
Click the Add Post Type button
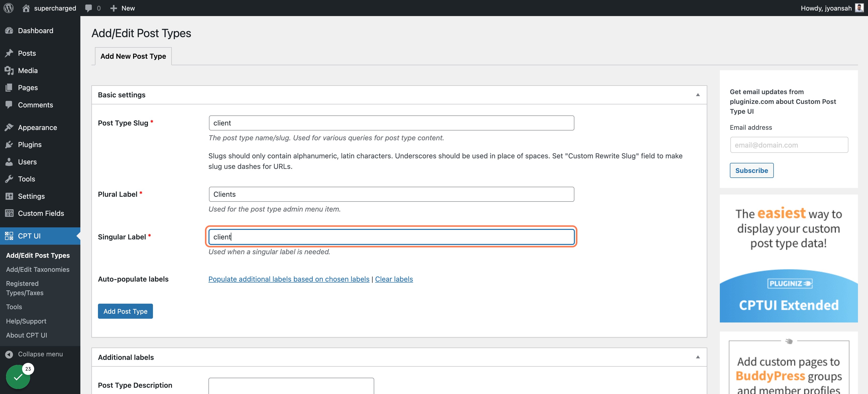[x=125, y=311]
